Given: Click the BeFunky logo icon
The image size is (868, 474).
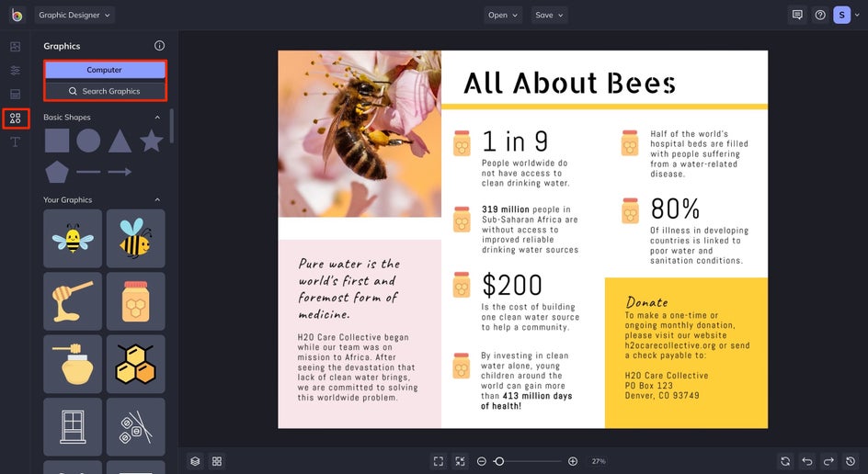Looking at the screenshot, I should (17, 15).
